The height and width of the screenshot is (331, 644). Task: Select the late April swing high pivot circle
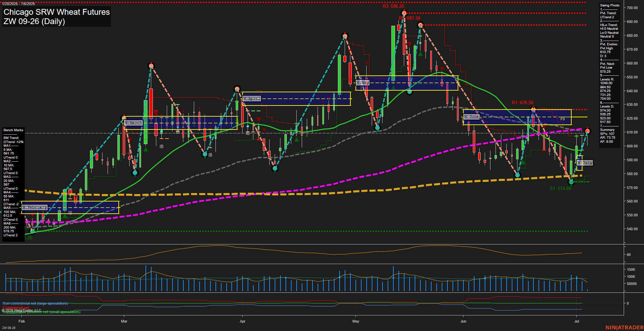coord(345,36)
